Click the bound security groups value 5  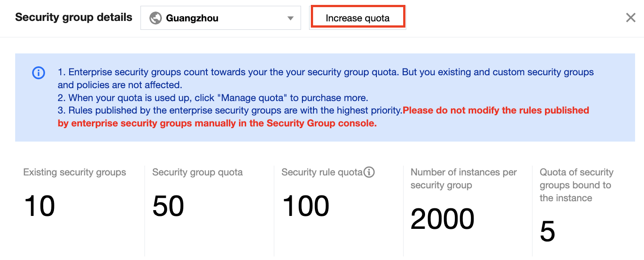(547, 232)
